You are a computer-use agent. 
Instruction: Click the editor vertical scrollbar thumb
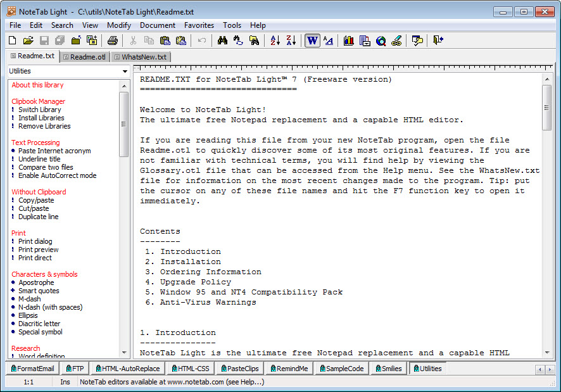click(x=546, y=108)
